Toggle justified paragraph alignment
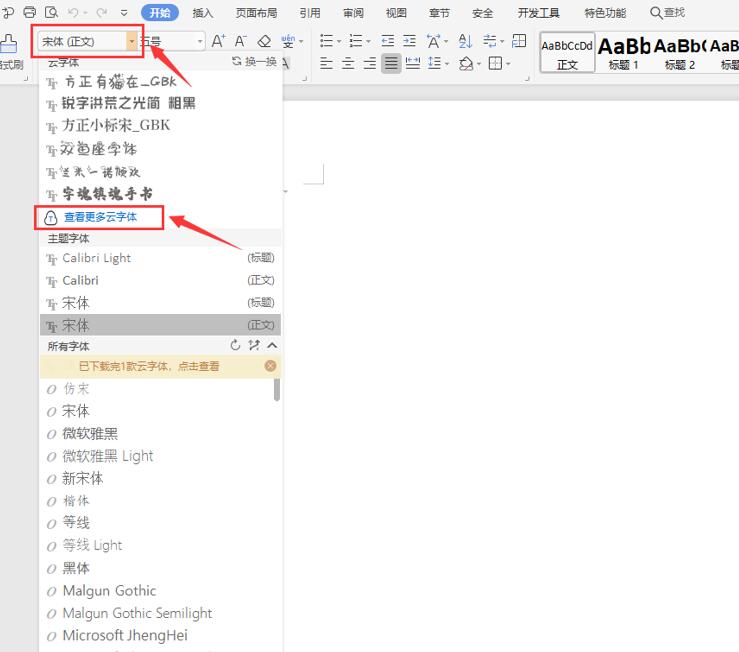Image resolution: width=739 pixels, height=652 pixels. (391, 63)
